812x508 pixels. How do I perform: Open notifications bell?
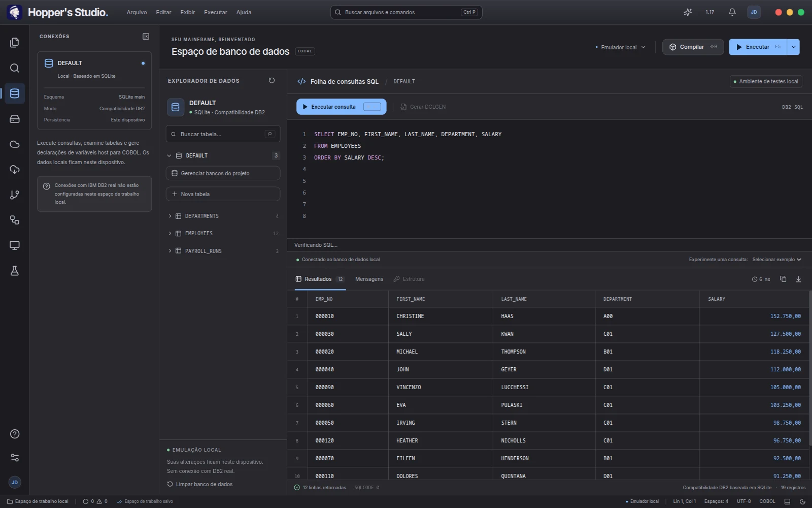point(732,12)
